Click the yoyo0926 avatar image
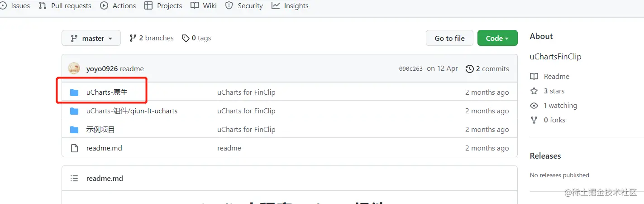 [x=74, y=69]
